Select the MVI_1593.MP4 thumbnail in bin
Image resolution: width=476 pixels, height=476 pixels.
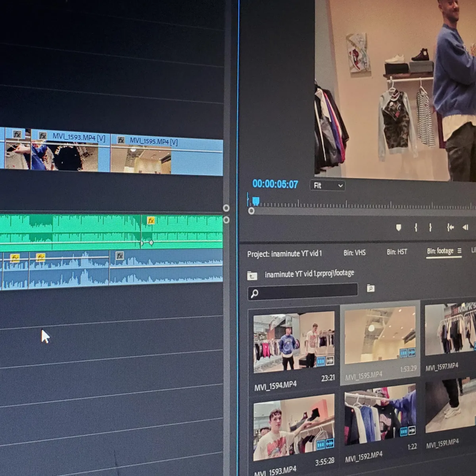point(294,427)
